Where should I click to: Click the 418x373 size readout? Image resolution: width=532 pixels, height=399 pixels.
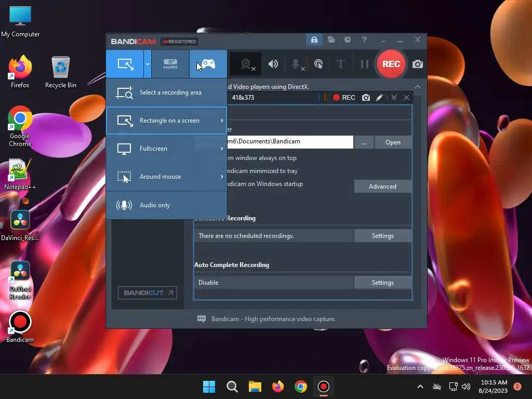(x=243, y=98)
